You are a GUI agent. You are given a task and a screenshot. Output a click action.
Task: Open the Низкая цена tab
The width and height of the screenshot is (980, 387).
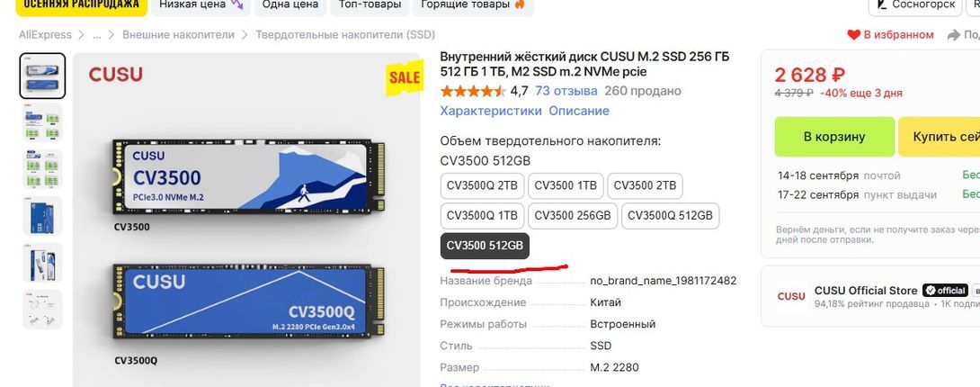point(200,5)
